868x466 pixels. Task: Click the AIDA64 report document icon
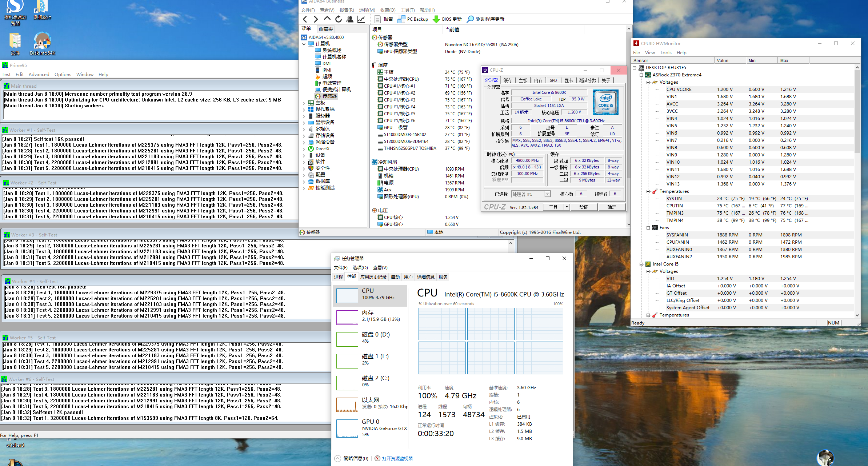click(377, 19)
